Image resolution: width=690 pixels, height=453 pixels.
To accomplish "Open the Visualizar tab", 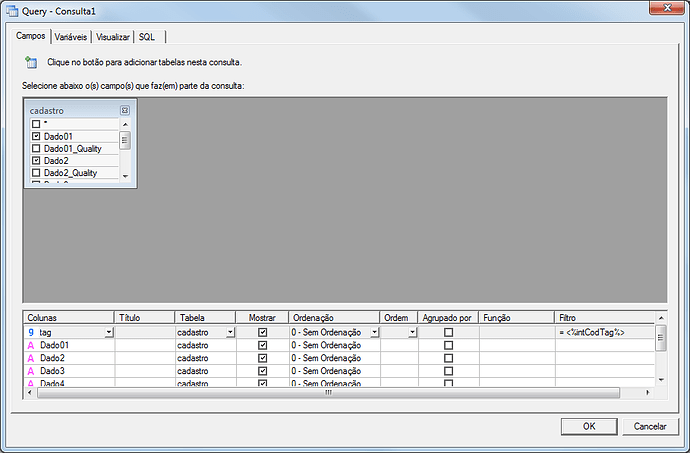I will click(113, 37).
